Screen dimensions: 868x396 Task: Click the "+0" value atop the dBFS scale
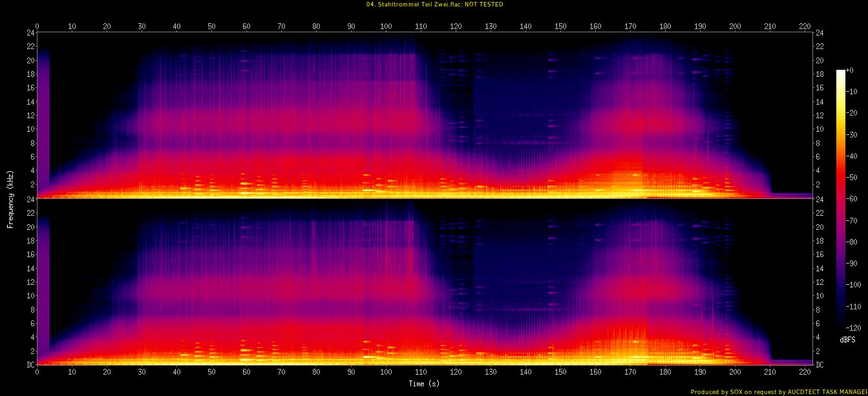(851, 70)
